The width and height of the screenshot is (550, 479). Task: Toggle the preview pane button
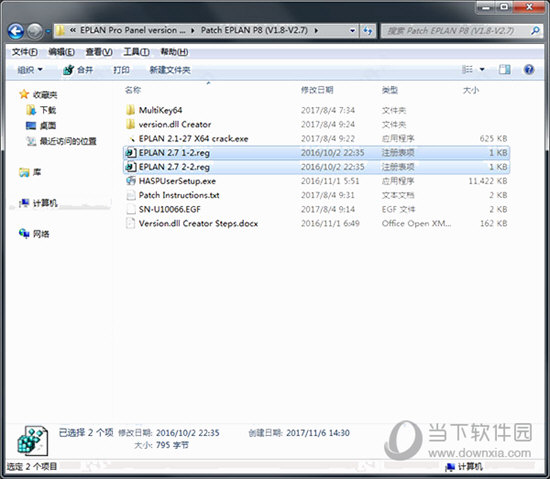point(505,69)
